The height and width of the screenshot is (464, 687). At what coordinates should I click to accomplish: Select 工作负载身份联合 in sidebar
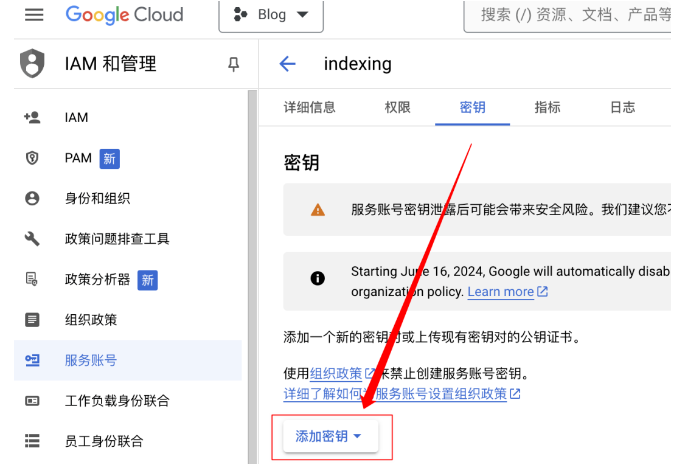pos(117,401)
